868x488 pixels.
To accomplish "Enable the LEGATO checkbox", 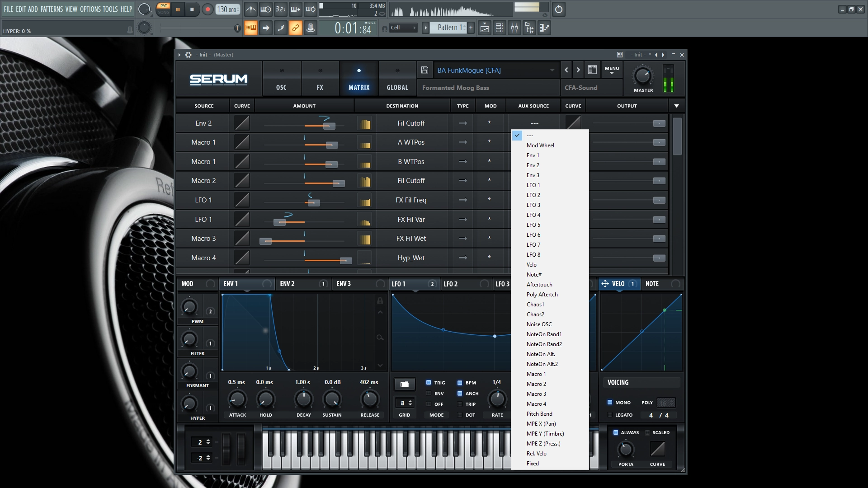I will (610, 415).
